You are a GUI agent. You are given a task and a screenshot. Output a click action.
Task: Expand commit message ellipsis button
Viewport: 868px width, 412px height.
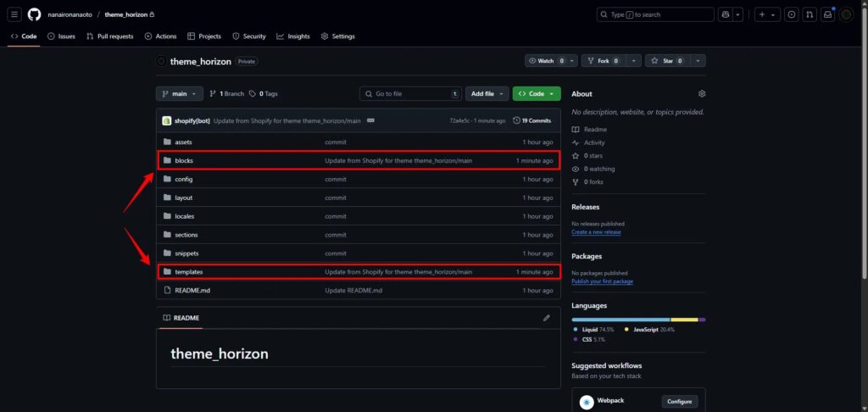tap(370, 120)
